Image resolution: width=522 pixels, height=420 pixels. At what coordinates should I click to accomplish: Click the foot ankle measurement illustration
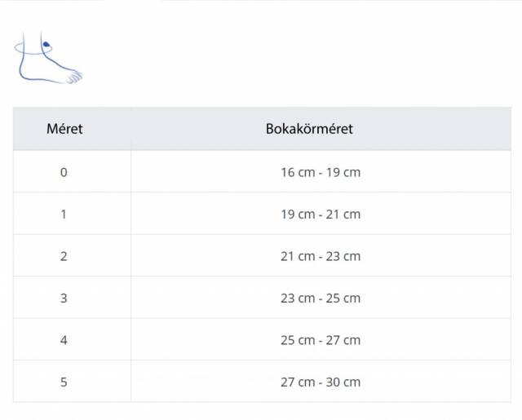tap(47, 60)
